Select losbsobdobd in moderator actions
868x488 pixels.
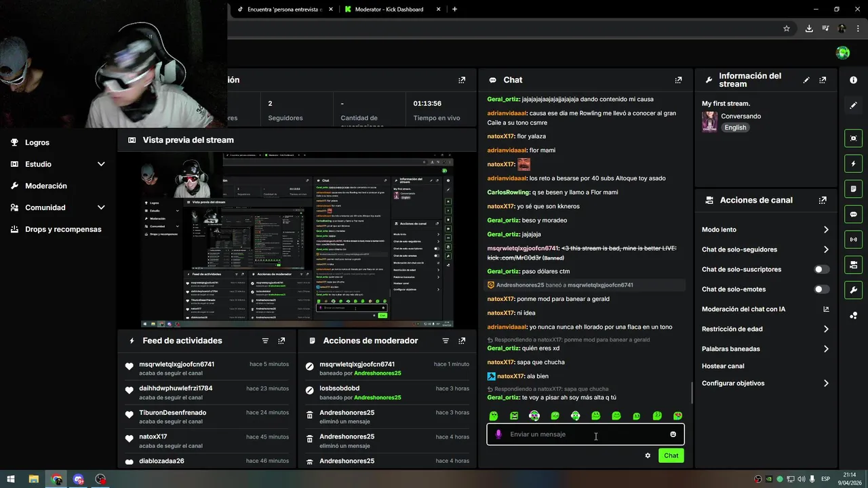coord(339,388)
